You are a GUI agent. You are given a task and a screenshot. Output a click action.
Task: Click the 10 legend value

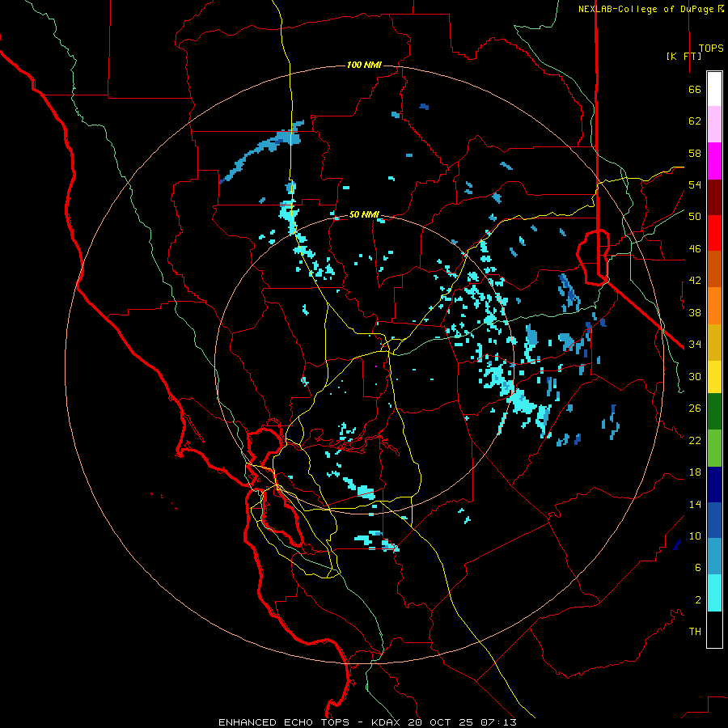pyautogui.click(x=695, y=536)
